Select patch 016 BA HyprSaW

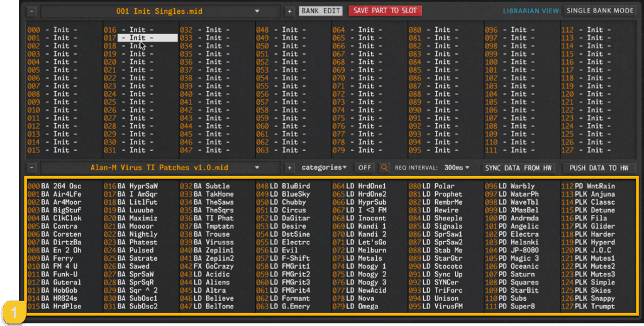pos(131,186)
